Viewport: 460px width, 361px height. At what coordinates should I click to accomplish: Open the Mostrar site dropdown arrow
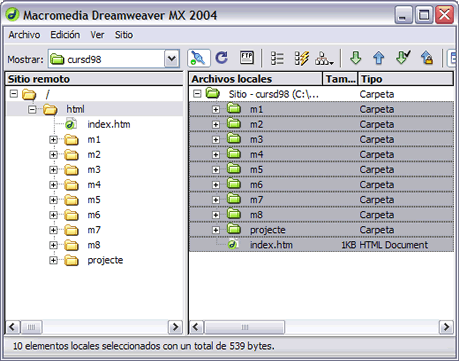[172, 59]
